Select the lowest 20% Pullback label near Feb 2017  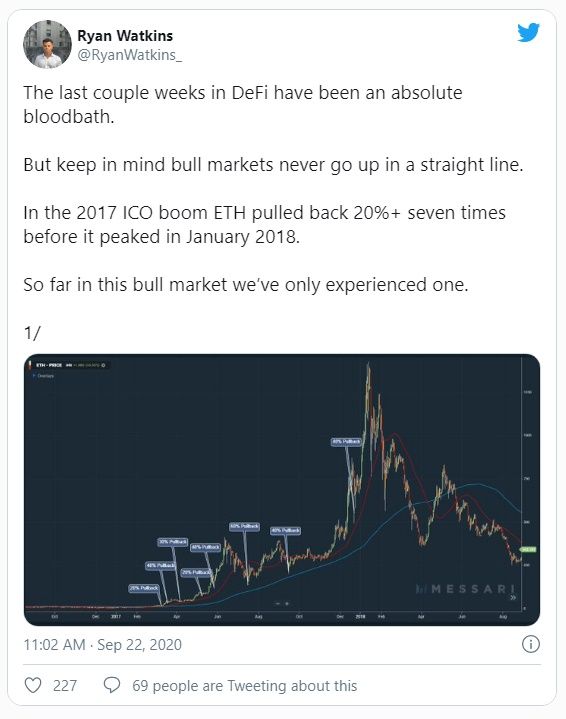tap(144, 588)
